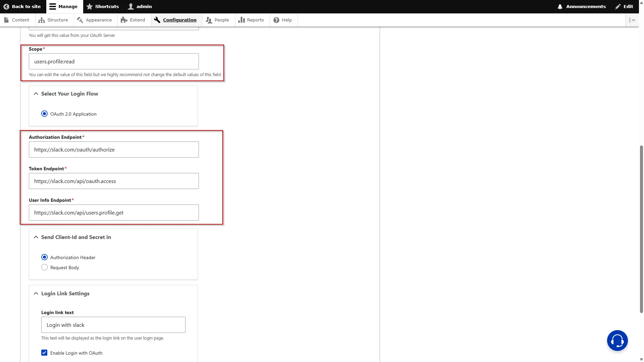The width and height of the screenshot is (644, 362).
Task: Open the support headset chat bubble
Action: (x=617, y=341)
